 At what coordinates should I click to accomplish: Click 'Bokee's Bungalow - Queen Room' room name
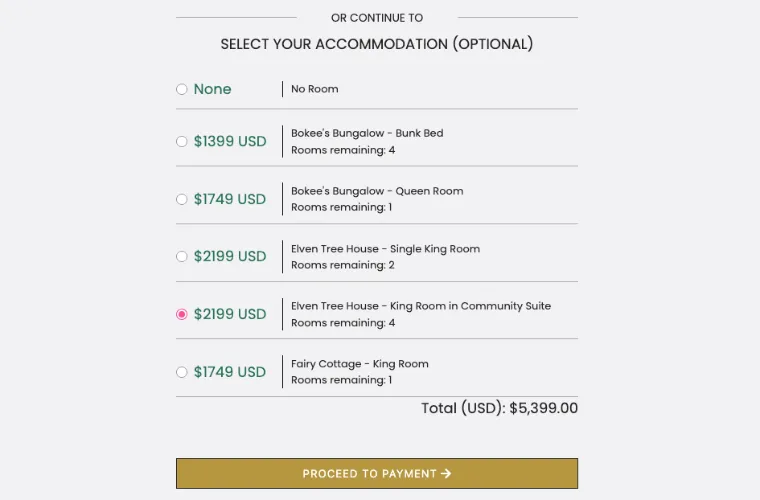(x=377, y=191)
